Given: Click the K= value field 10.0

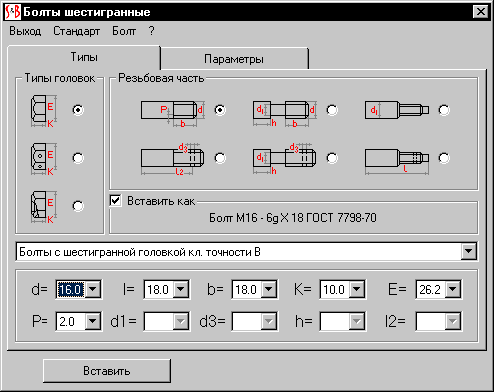Looking at the screenshot, I should pos(335,289).
